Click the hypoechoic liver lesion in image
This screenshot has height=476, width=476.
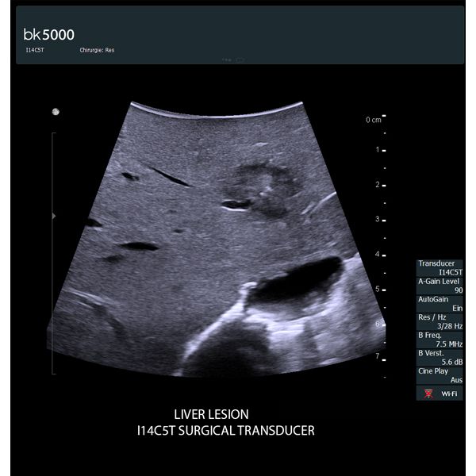(262, 190)
